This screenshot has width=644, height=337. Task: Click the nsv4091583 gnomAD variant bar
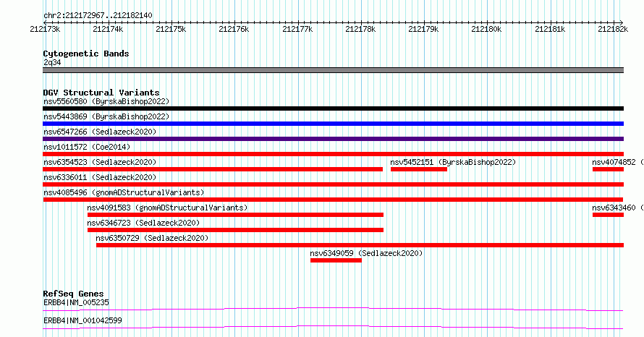point(235,215)
